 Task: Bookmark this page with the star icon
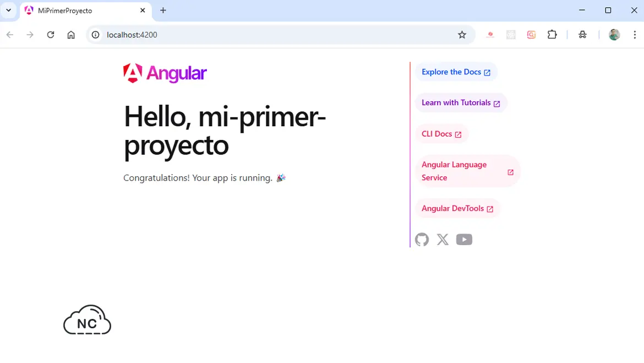(x=462, y=35)
